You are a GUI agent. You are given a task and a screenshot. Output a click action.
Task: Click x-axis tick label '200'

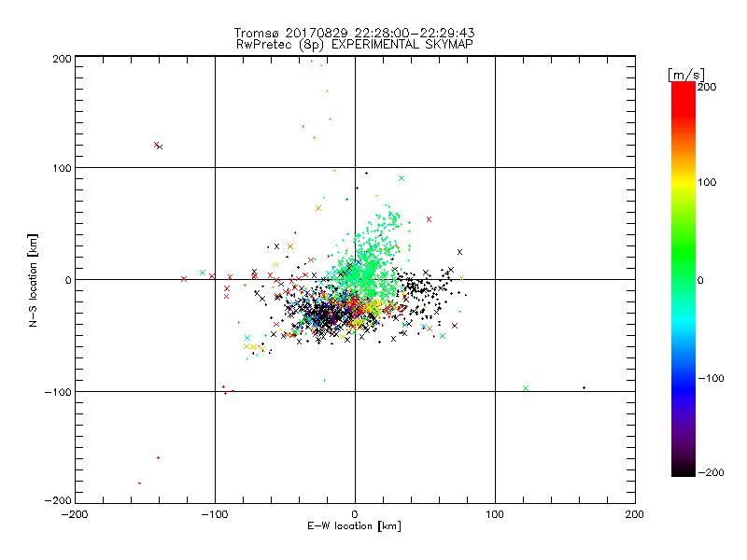tap(635, 515)
